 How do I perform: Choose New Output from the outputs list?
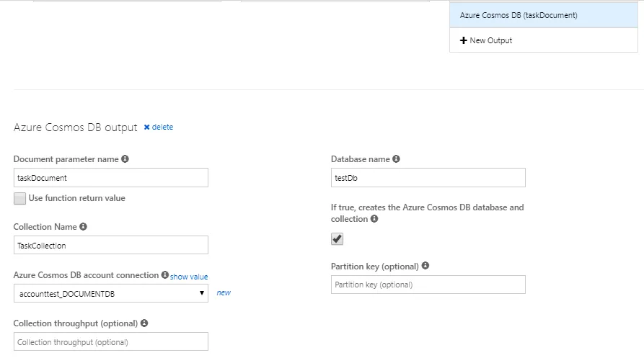point(490,40)
